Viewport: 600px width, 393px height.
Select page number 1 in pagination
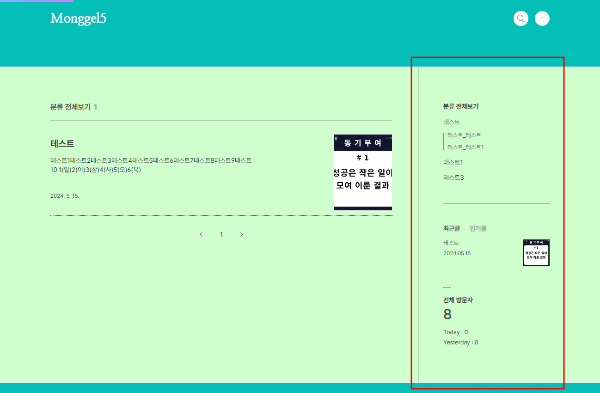coord(221,234)
